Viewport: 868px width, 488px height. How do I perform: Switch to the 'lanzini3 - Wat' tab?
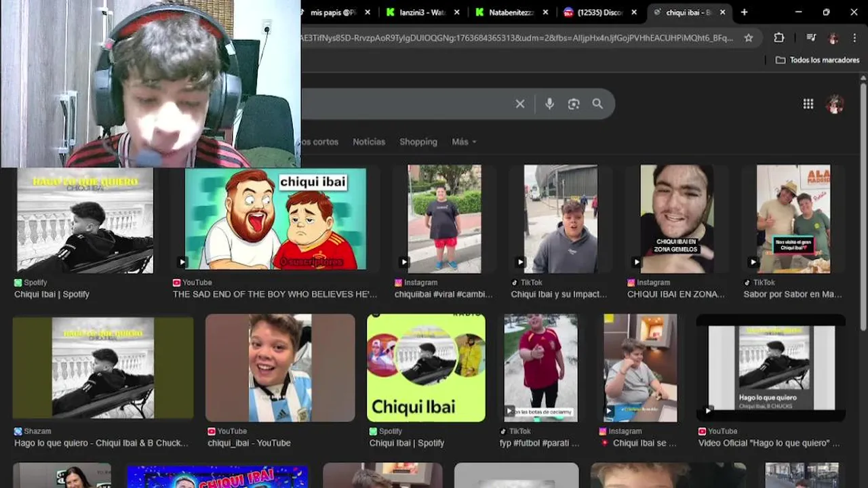click(x=422, y=12)
